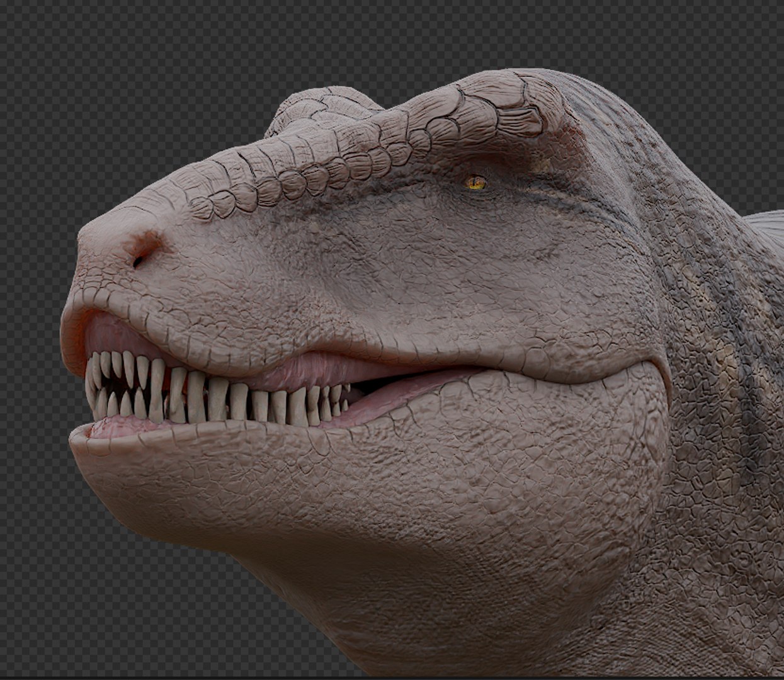
Task: Click the dinosaur's yellow eye in the render
Action: [476, 183]
